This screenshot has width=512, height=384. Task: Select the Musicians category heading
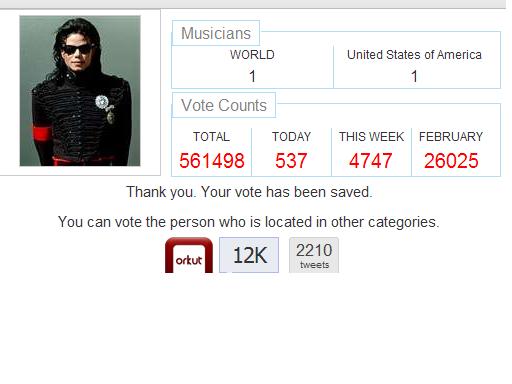point(216,33)
